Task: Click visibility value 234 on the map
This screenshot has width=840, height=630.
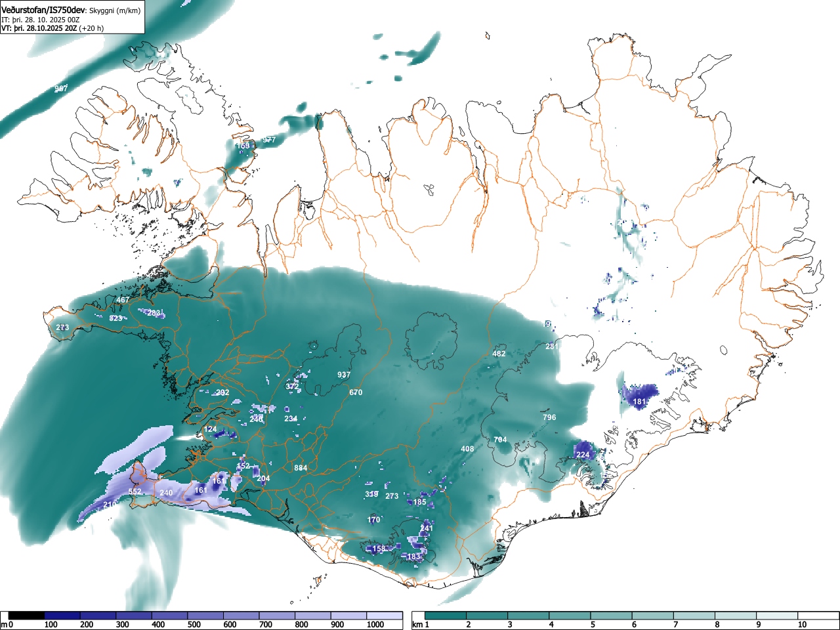Action: click(291, 419)
